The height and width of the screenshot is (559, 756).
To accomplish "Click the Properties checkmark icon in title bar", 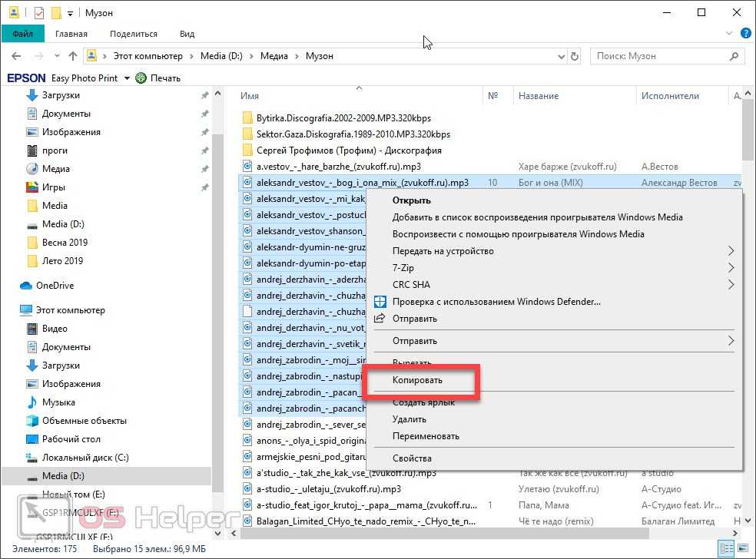I will tap(38, 13).
